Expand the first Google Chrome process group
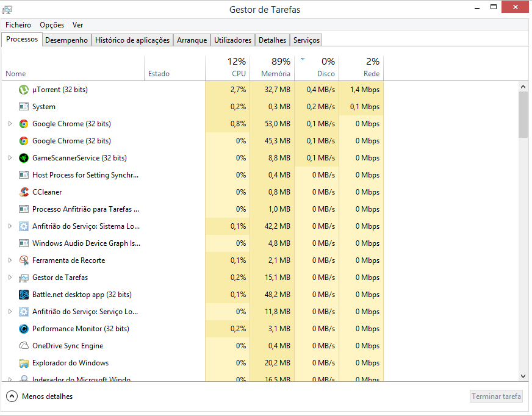This screenshot has height=416, width=532. pos(10,124)
